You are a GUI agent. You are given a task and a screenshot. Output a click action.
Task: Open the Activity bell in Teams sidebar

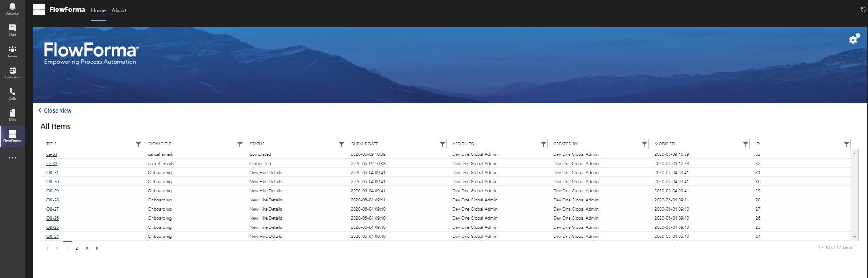tap(12, 9)
